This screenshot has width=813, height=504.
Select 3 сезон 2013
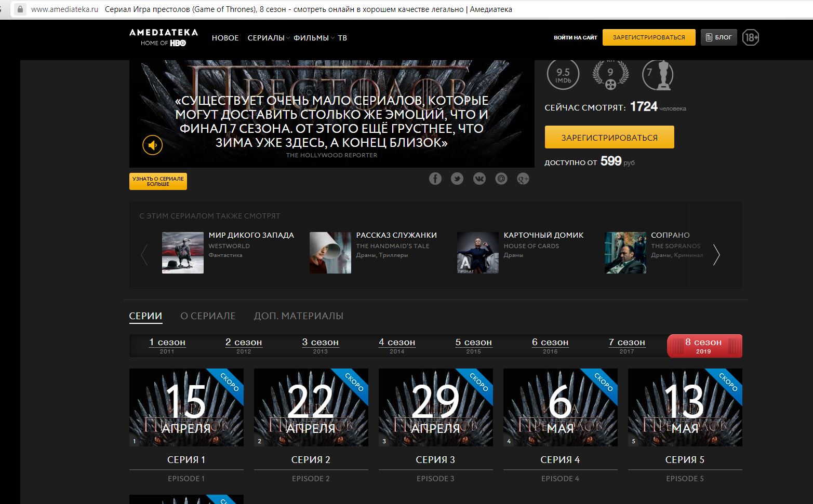[321, 346]
